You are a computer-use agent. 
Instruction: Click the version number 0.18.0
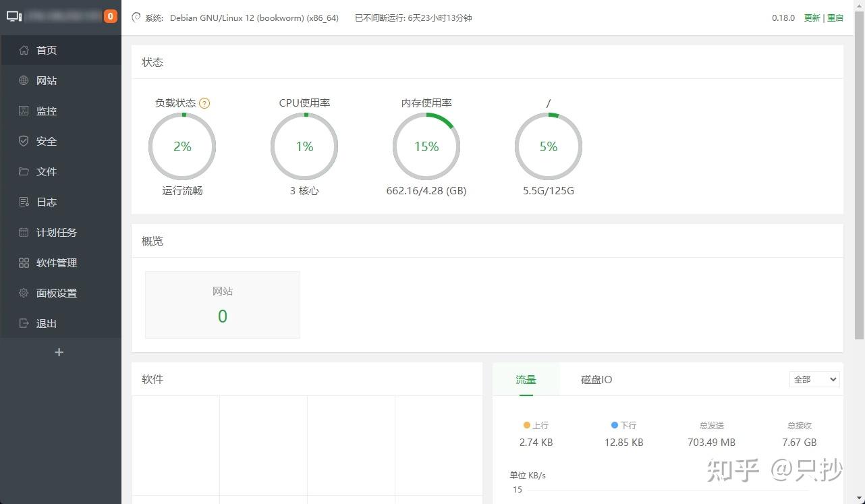coord(783,18)
